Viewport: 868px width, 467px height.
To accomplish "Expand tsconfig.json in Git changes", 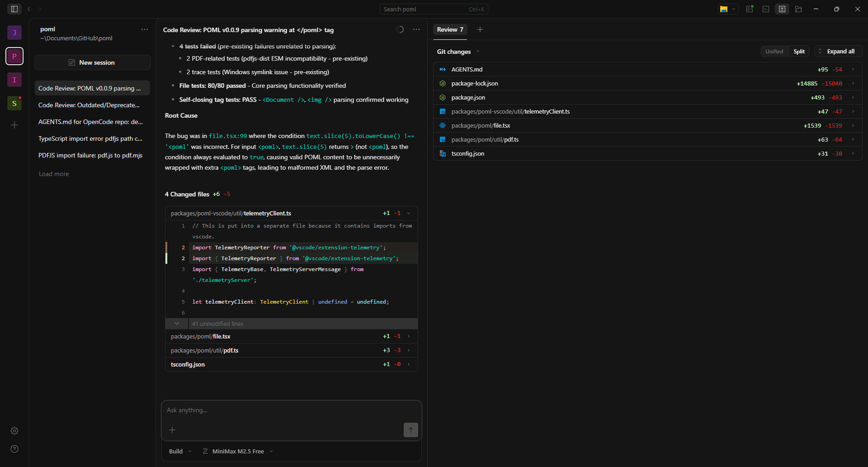I will [648, 153].
